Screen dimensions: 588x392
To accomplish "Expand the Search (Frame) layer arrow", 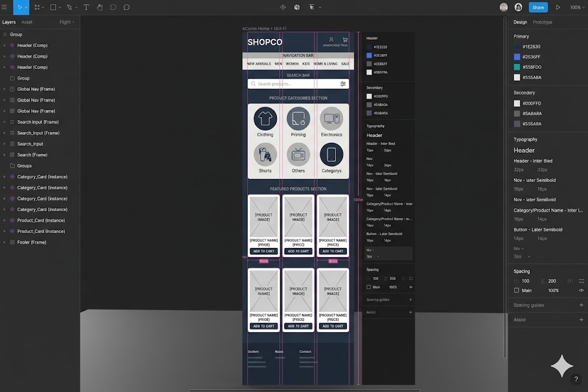I will 4,155.
